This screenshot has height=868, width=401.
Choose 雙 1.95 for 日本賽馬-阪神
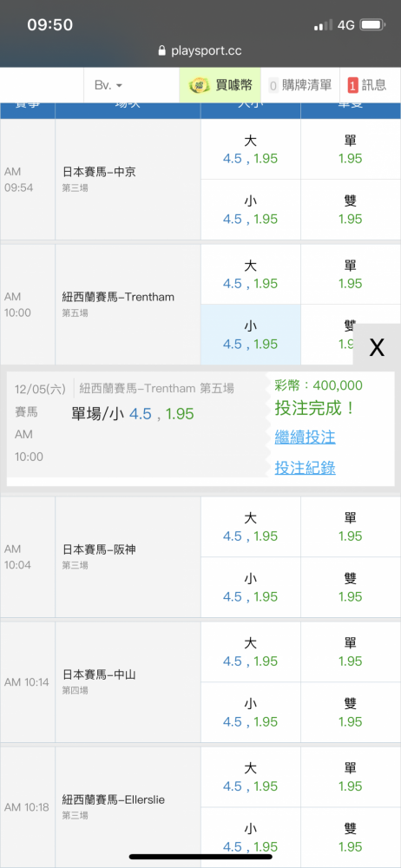tap(351, 588)
